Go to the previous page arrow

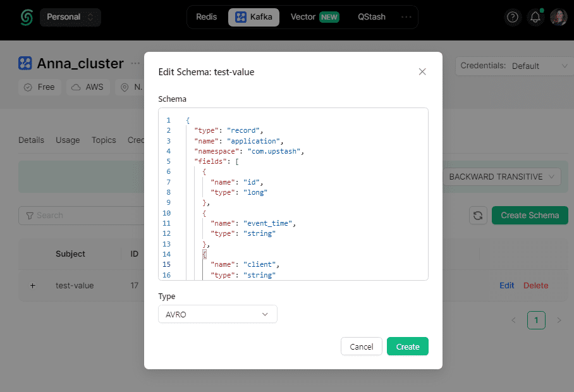(x=513, y=321)
